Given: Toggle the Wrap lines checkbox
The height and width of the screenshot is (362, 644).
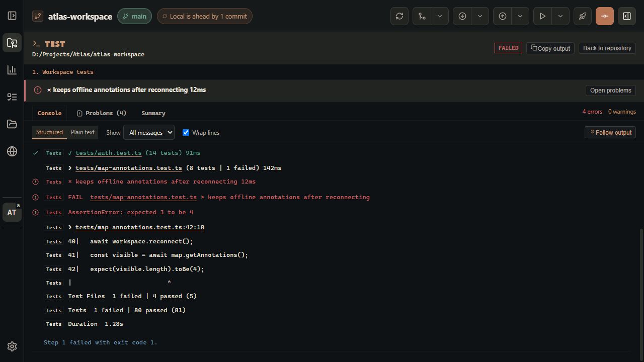Looking at the screenshot, I should pos(186,132).
